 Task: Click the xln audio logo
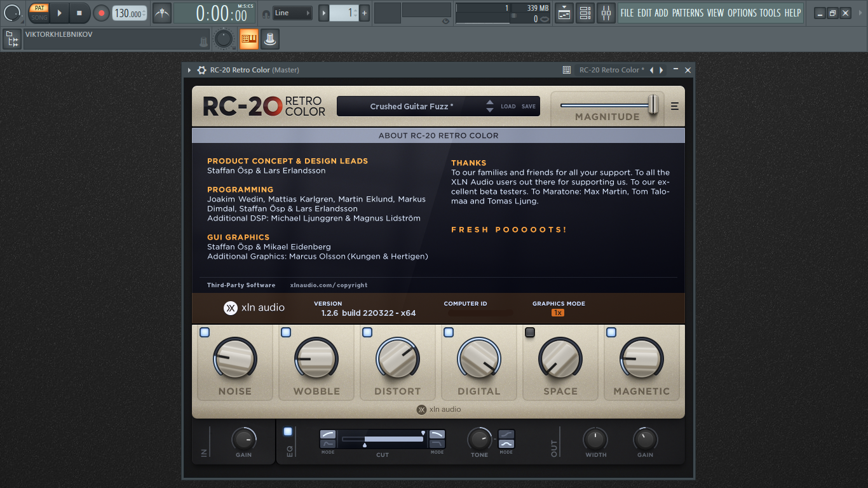[x=254, y=308]
